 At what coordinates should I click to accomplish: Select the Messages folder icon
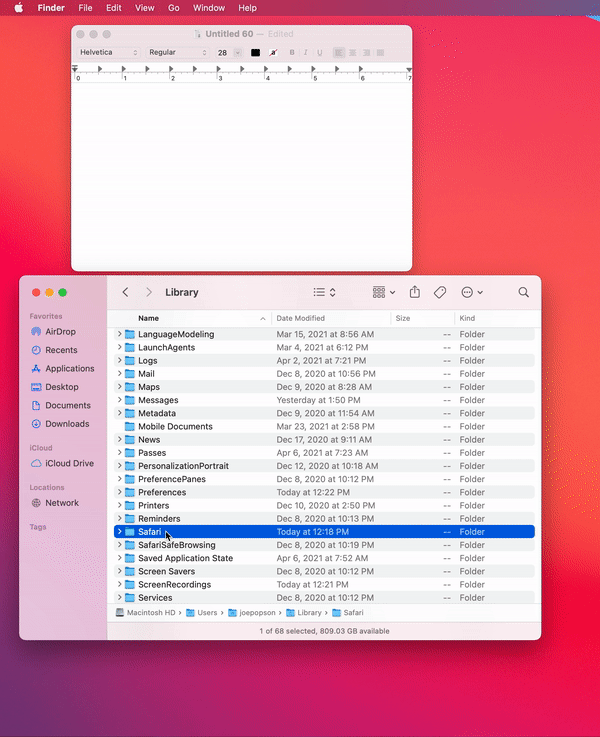coord(130,400)
